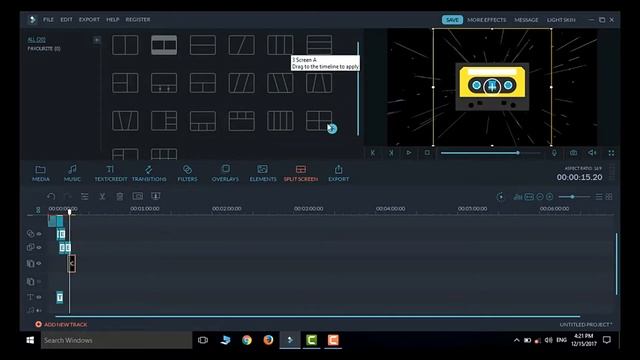Click the split screen library scrollbar
Image resolution: width=640 pixels, height=360 pixels.
(358, 88)
